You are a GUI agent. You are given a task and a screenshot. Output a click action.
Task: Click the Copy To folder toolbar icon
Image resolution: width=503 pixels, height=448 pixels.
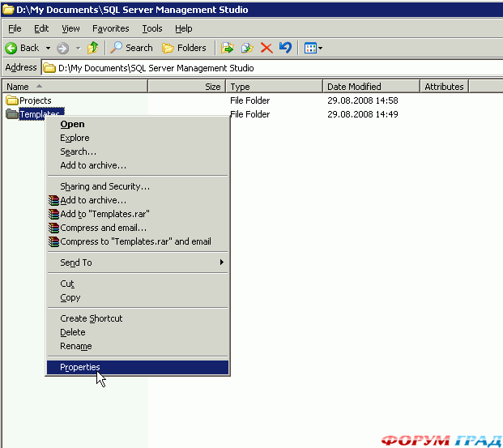[x=247, y=48]
